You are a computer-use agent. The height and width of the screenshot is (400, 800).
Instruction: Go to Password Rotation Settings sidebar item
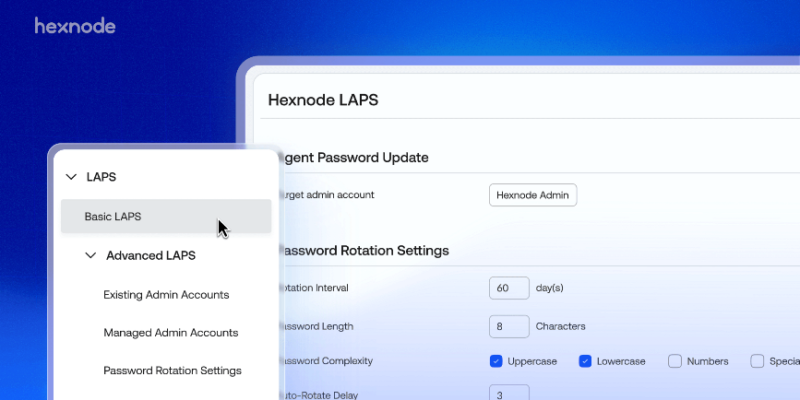(x=172, y=371)
